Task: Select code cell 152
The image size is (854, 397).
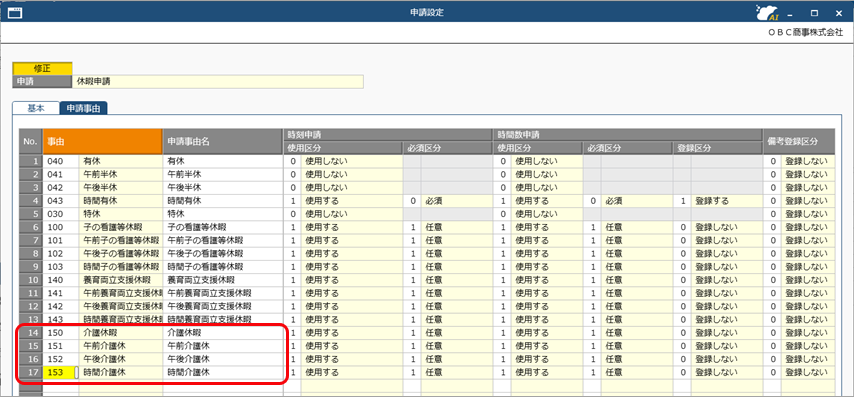Action: click(x=61, y=359)
